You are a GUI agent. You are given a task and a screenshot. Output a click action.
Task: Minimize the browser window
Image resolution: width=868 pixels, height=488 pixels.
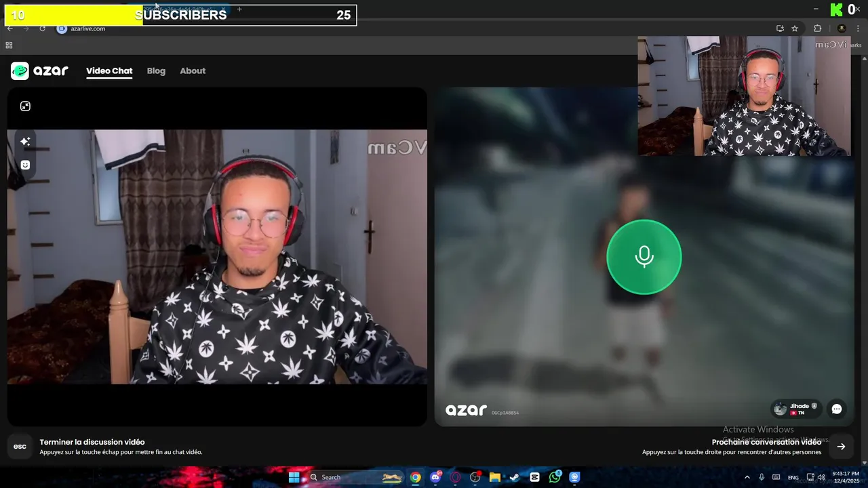pyautogui.click(x=815, y=9)
